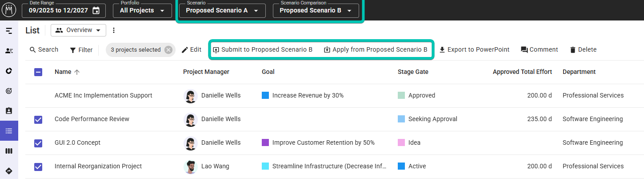Image resolution: width=644 pixels, height=179 pixels.
Task: Click the Project Manager column header
Action: tap(206, 72)
